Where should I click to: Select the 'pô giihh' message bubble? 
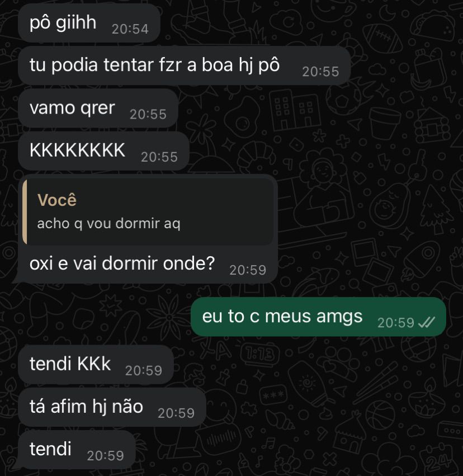pos(89,23)
